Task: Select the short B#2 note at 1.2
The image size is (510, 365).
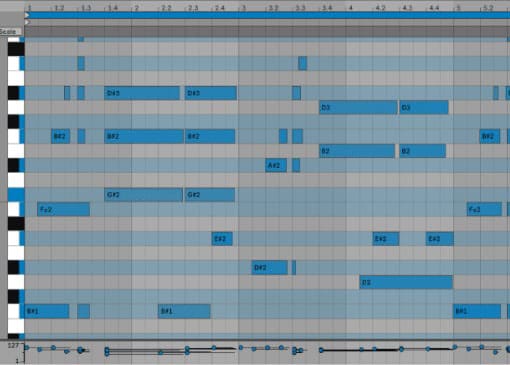Action: (61, 136)
